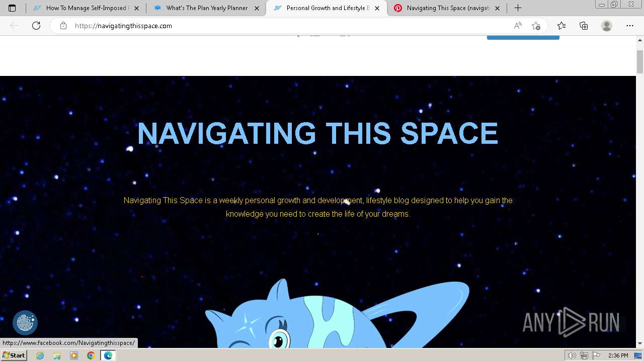Open Action Center flag icon
The image size is (644, 362).
pos(596,355)
